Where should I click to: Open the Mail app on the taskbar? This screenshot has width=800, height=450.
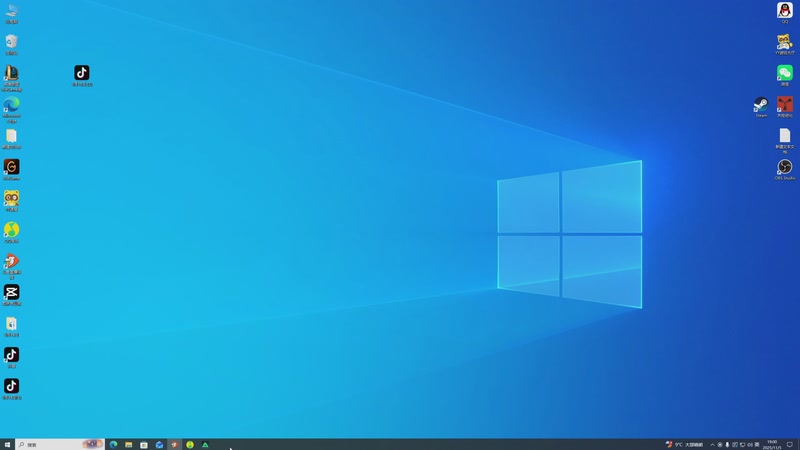pos(159,444)
